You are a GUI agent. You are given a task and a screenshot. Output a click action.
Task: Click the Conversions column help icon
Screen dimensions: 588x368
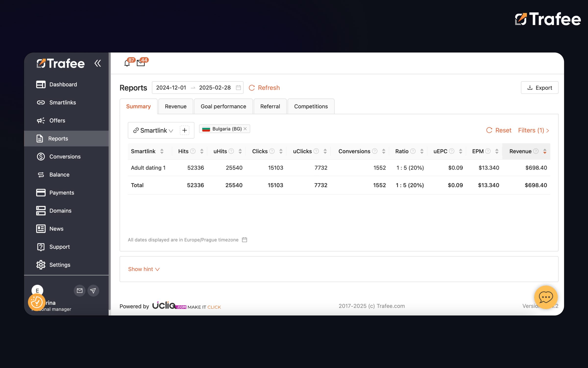[x=375, y=151]
